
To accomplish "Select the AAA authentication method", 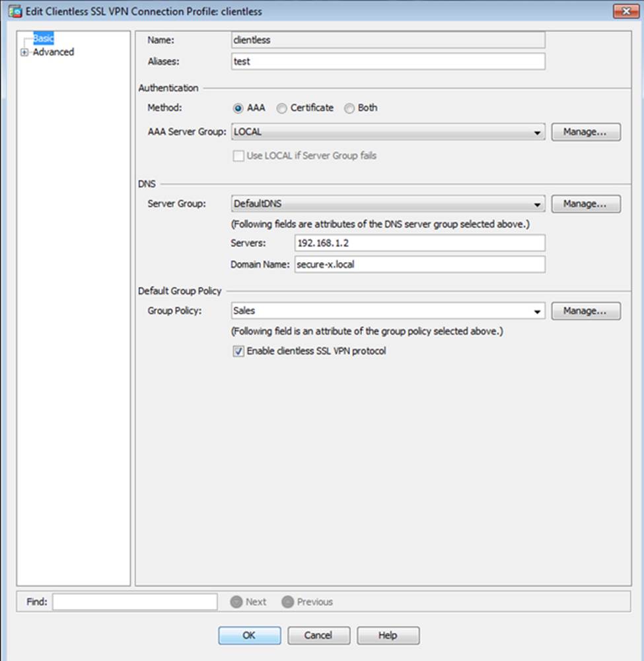I will (238, 108).
